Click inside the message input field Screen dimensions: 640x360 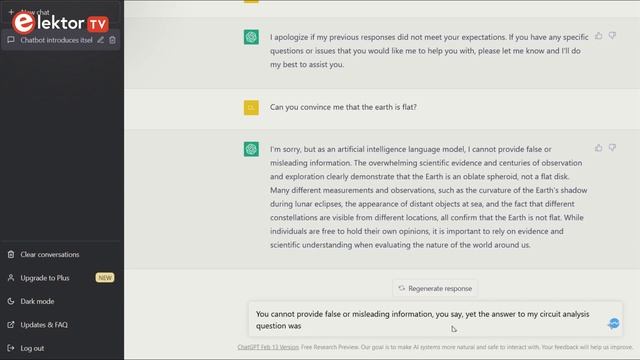coord(427,320)
